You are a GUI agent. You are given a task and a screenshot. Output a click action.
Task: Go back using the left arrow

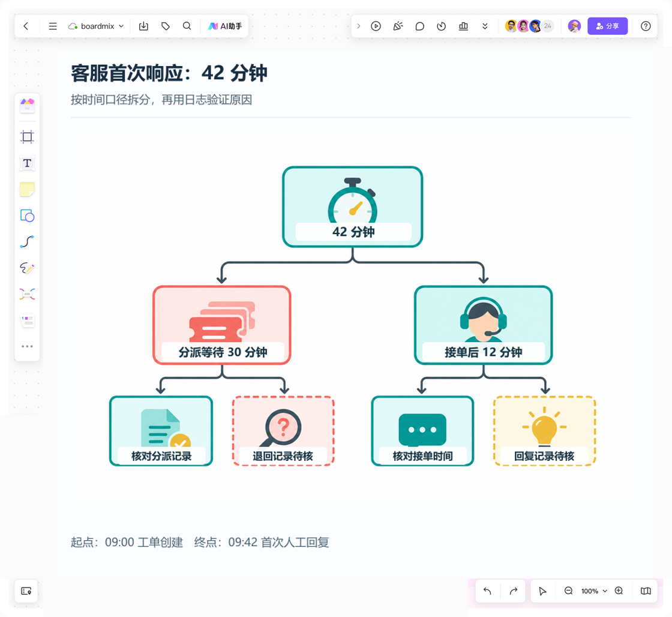point(26,26)
